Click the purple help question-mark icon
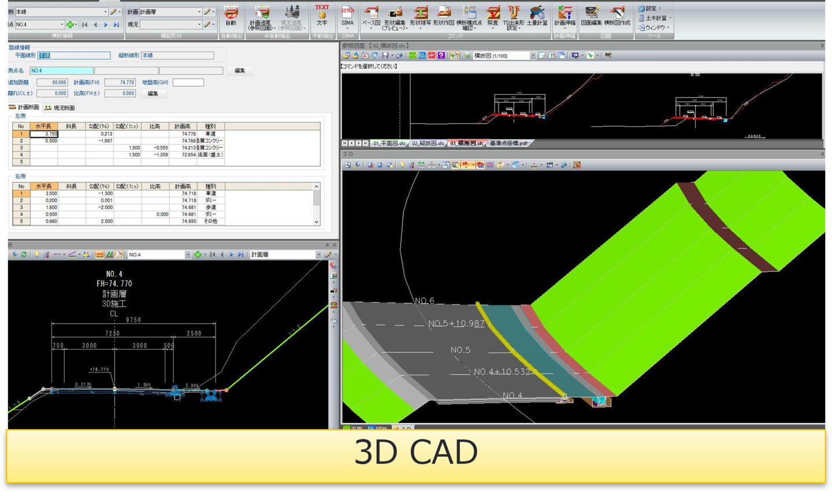Image resolution: width=832 pixels, height=504 pixels. point(441,55)
